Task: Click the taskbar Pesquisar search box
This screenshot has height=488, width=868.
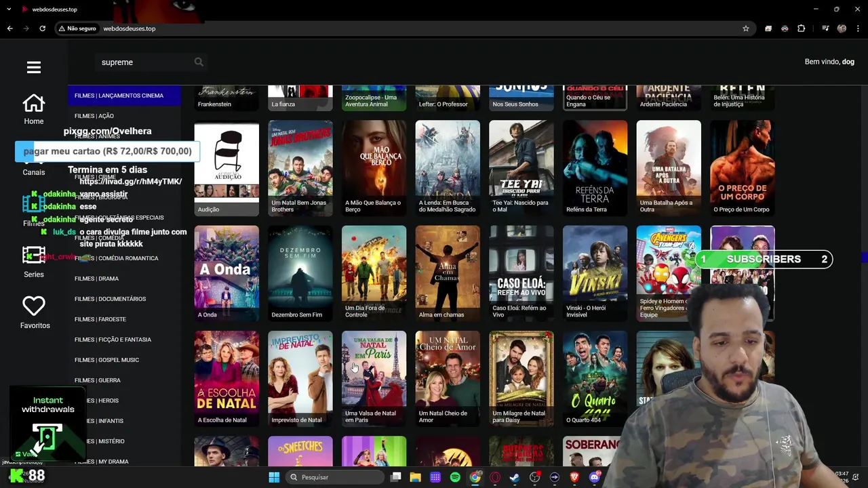Action: pos(335,477)
